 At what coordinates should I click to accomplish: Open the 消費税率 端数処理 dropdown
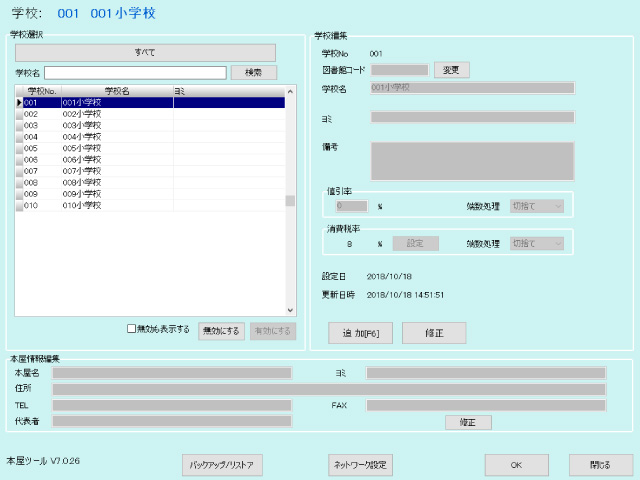click(x=537, y=243)
